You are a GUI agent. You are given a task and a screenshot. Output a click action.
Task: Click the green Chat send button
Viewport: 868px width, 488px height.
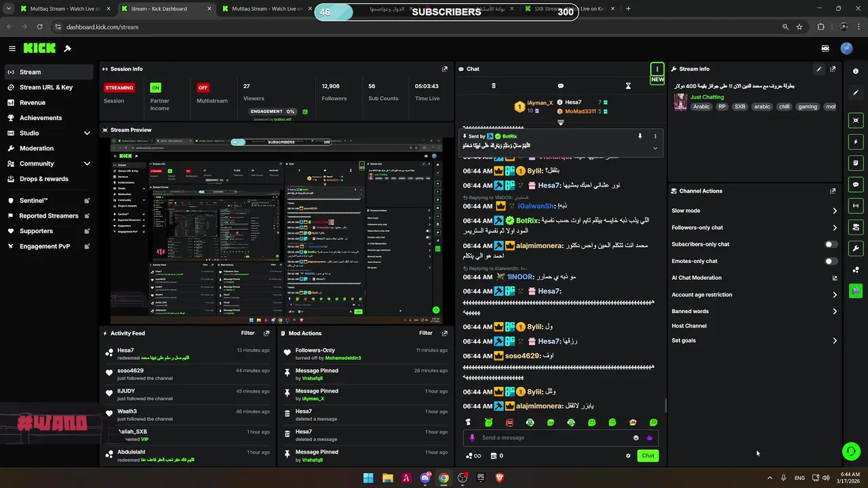[x=648, y=455]
